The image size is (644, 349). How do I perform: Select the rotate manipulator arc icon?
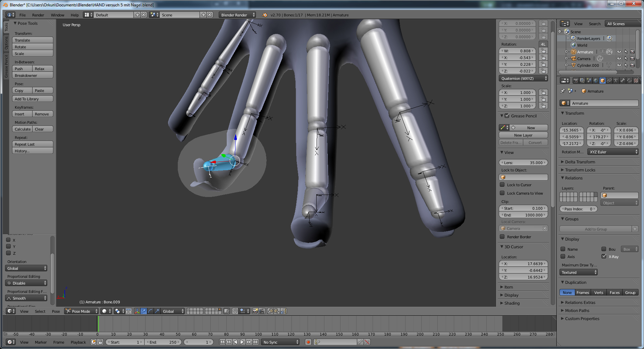click(150, 311)
